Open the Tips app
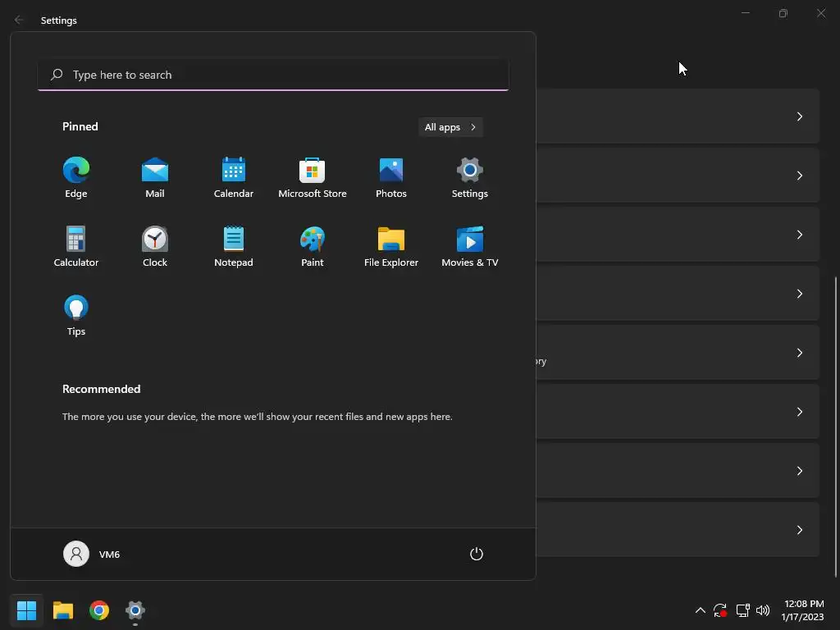Image resolution: width=840 pixels, height=630 pixels. pos(76,316)
